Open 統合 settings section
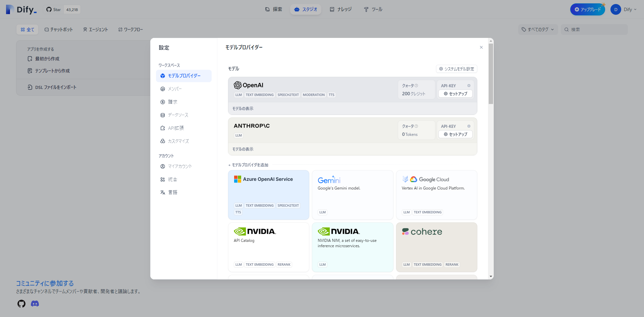The height and width of the screenshot is (317, 644). click(184, 179)
